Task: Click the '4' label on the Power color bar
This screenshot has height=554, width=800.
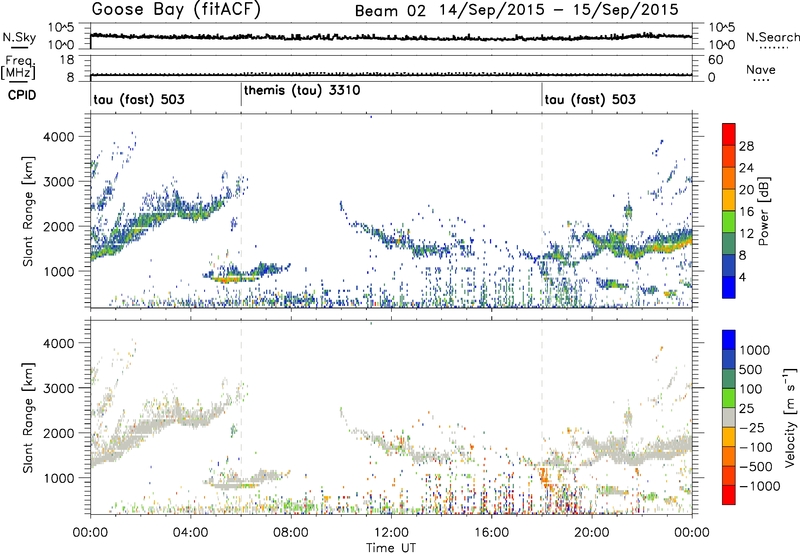Action: pos(743,277)
